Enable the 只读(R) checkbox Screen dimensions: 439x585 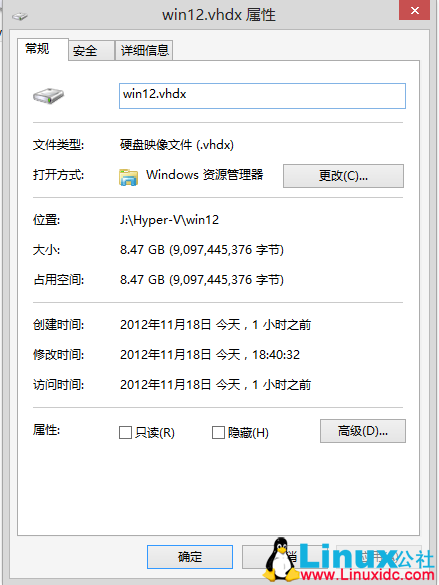tap(125, 433)
